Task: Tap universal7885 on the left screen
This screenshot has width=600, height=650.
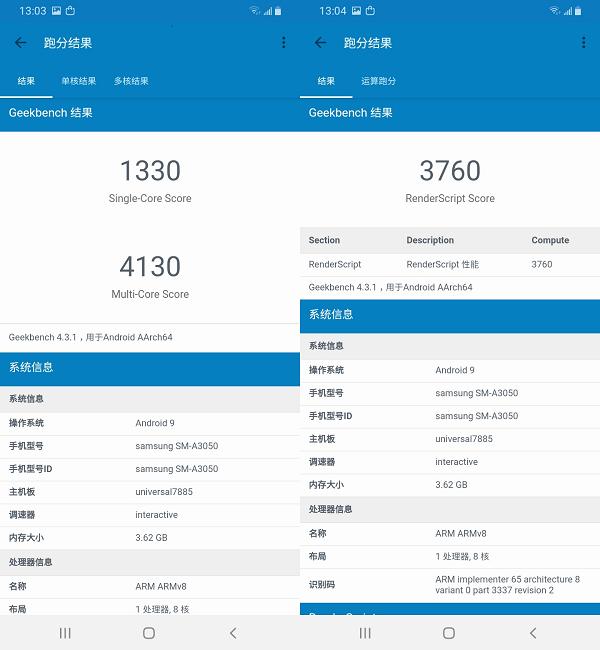Action: (164, 492)
